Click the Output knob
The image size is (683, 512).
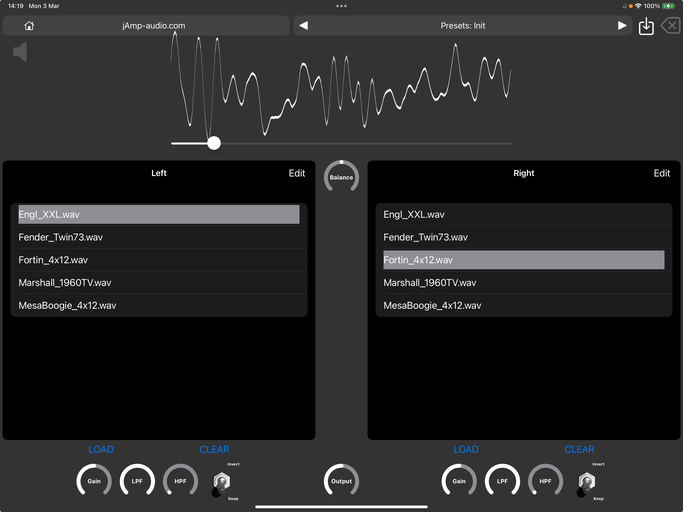pyautogui.click(x=342, y=481)
